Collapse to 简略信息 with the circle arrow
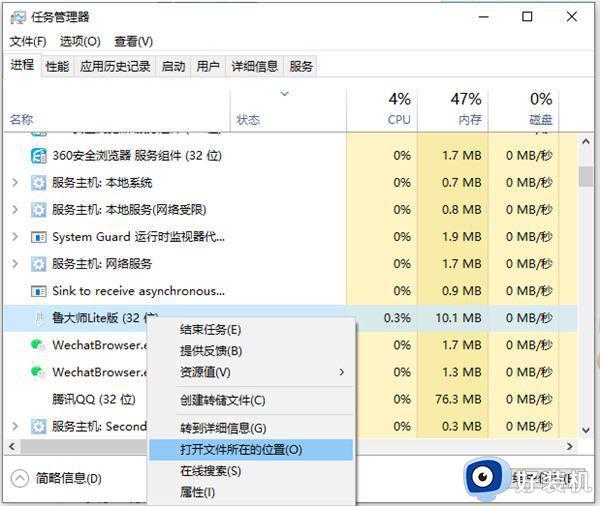The image size is (600, 506). coord(20,478)
